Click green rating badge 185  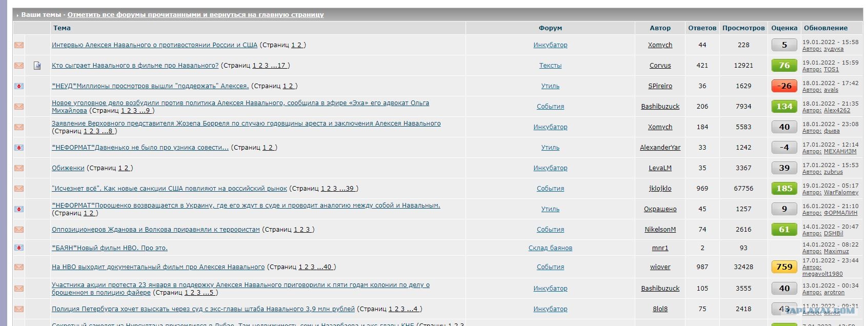(784, 189)
